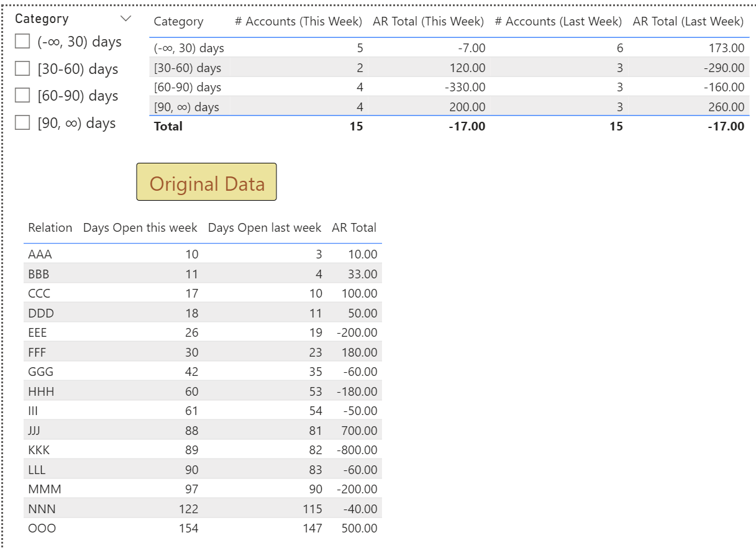Click the Original Data button
This screenshot has height=548, width=756.
(x=206, y=182)
